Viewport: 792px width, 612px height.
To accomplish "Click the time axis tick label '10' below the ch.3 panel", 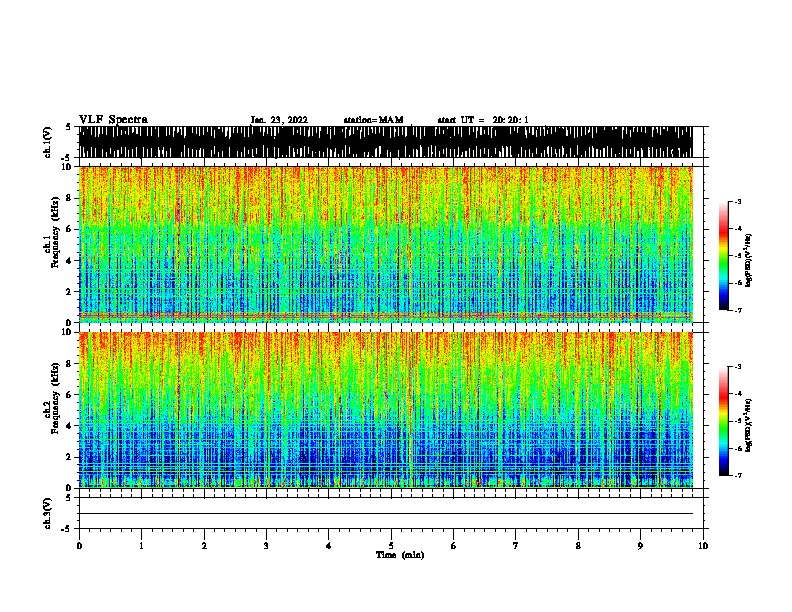I will coord(703,546).
